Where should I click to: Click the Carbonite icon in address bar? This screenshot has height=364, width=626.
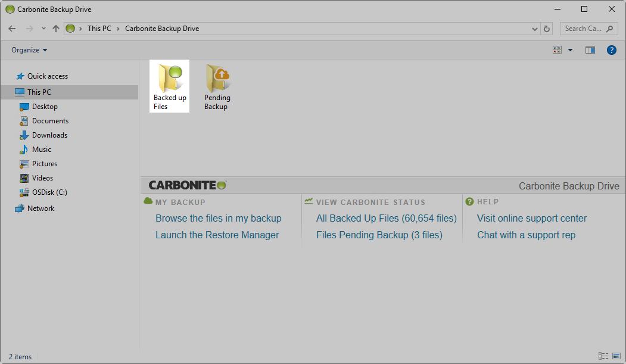coord(70,29)
